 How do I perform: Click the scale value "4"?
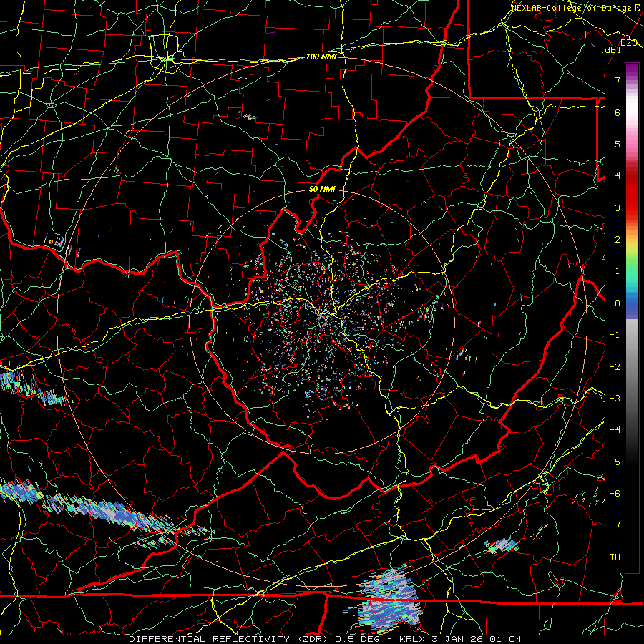[x=618, y=176]
